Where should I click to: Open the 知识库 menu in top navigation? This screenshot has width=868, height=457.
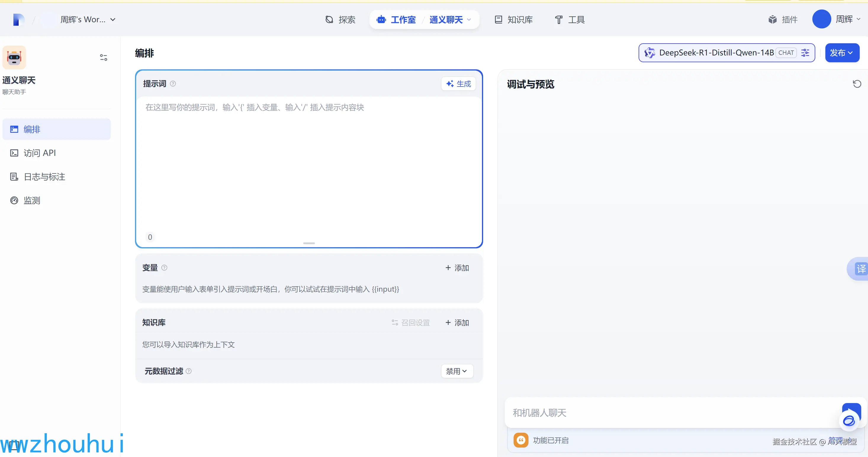click(513, 19)
